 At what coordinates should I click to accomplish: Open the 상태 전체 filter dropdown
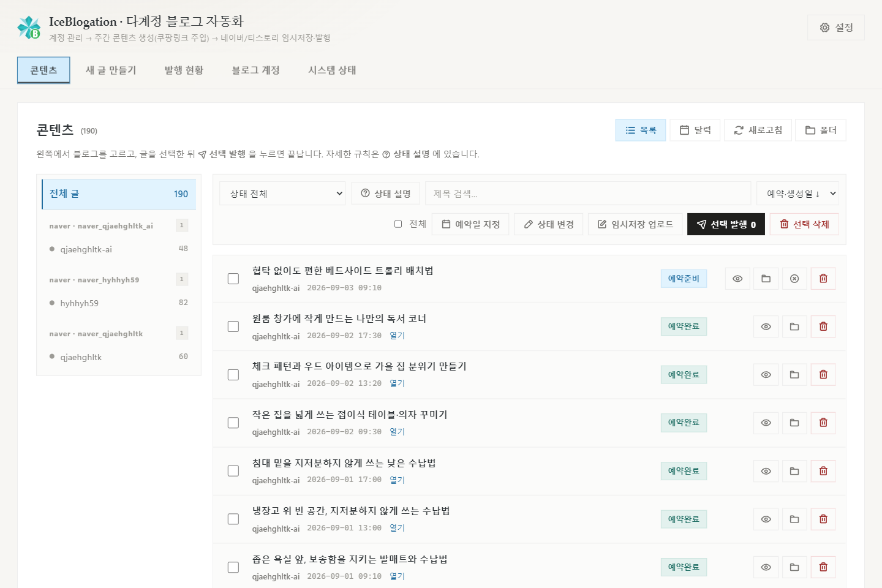pos(282,194)
